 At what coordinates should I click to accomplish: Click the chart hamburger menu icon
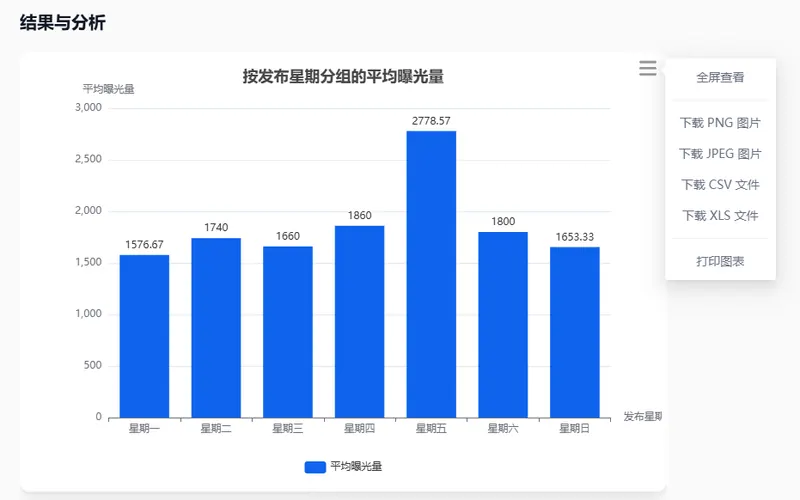pos(648,68)
